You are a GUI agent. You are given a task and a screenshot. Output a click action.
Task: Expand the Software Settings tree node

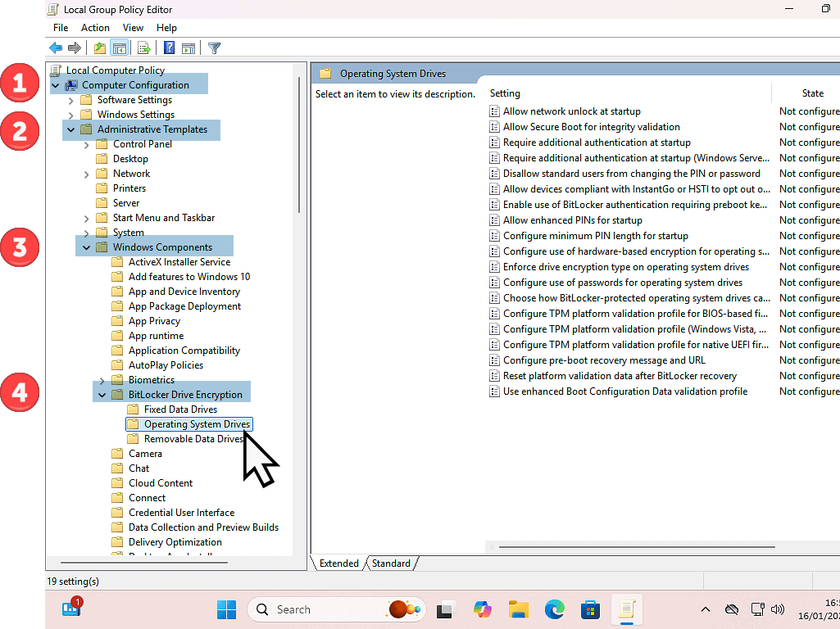pyautogui.click(x=71, y=100)
